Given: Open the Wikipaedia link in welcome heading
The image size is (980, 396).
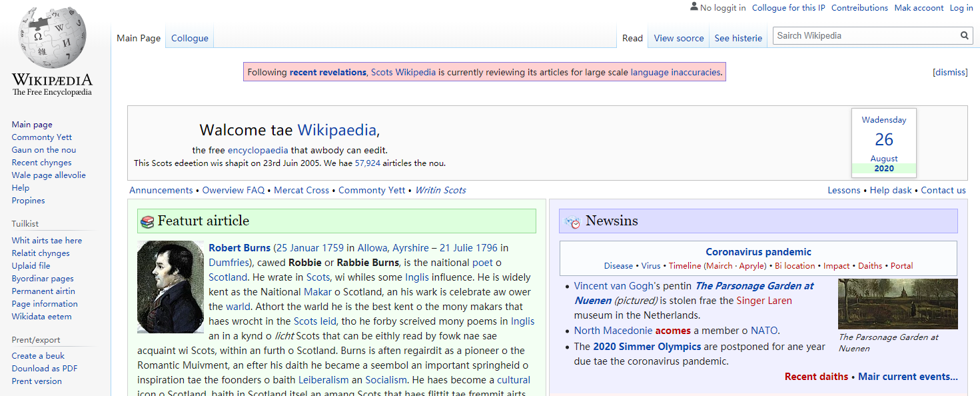Looking at the screenshot, I should [x=337, y=130].
